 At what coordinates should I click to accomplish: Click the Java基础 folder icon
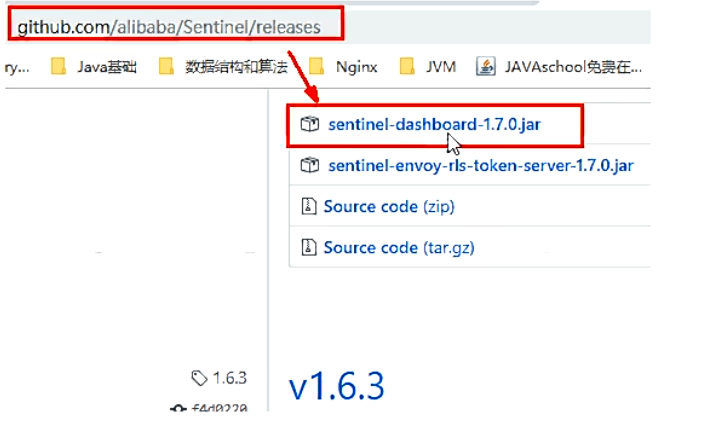click(x=58, y=66)
